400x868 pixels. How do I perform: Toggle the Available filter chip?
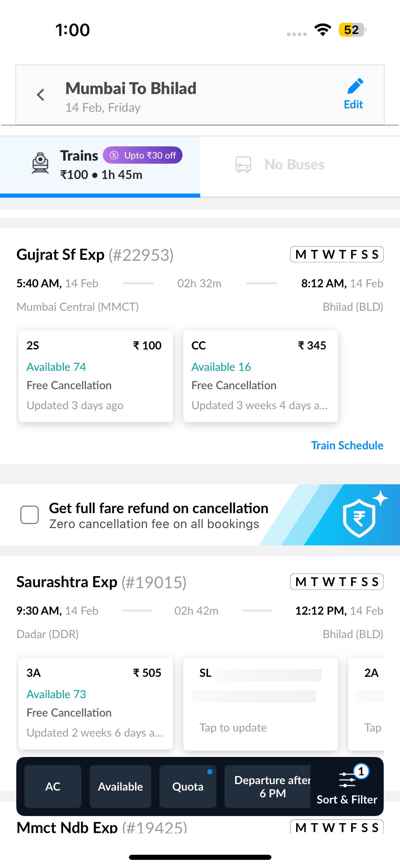(x=120, y=786)
